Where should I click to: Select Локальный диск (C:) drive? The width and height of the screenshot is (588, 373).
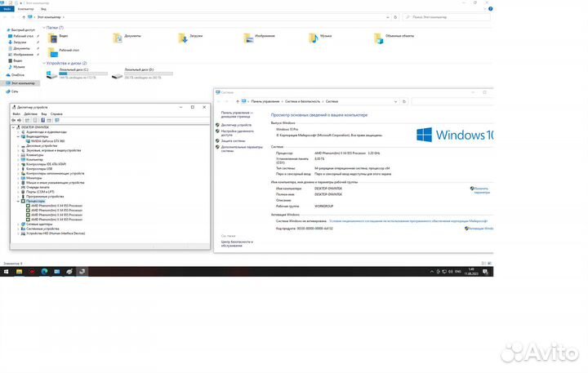(x=77, y=73)
